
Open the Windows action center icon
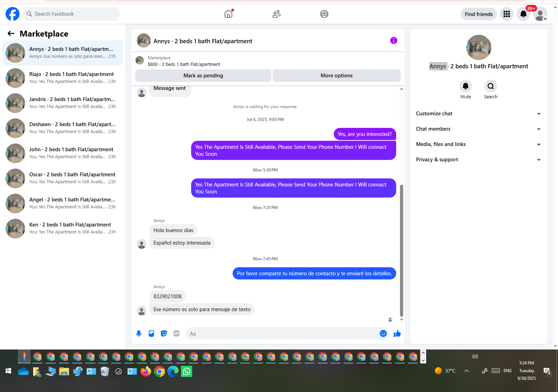click(547, 371)
